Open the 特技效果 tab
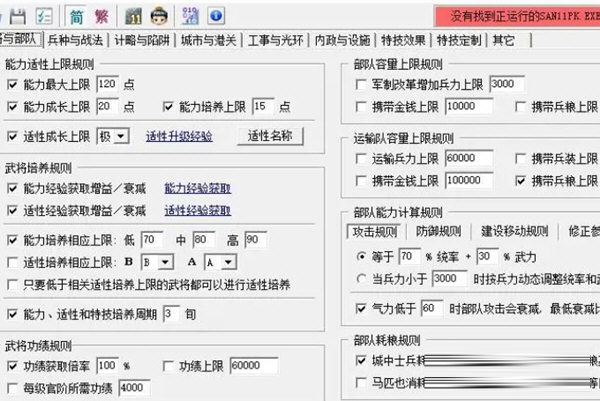 (403, 40)
